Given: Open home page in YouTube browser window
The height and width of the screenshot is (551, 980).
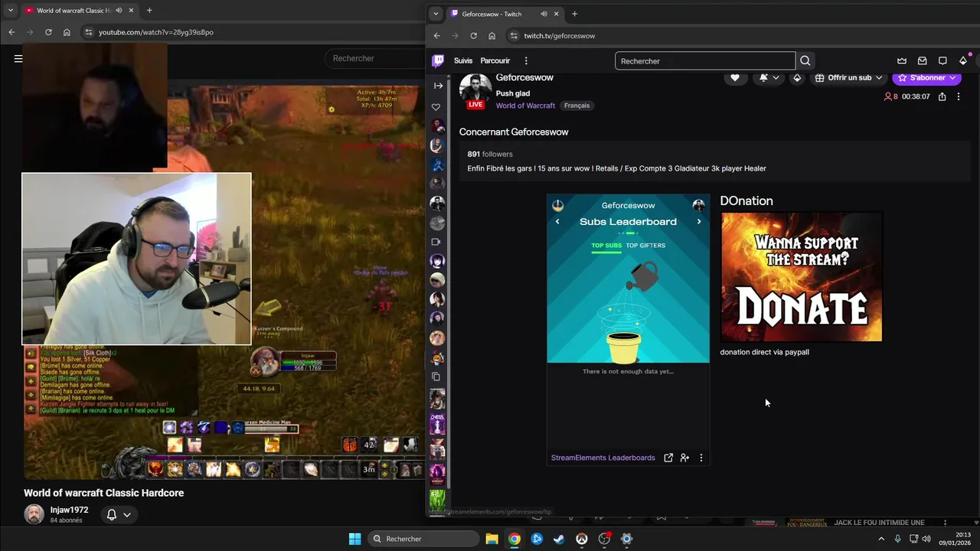Looking at the screenshot, I should click(x=67, y=32).
